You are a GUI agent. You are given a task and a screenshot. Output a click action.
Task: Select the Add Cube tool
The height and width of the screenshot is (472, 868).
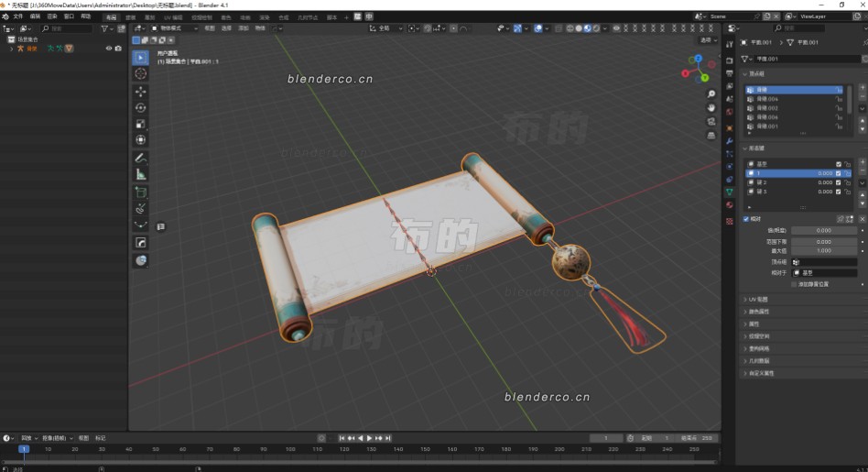141,192
